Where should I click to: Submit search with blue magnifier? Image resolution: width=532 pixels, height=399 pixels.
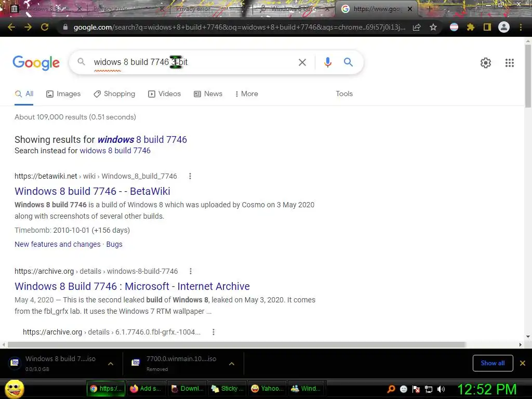(x=348, y=62)
